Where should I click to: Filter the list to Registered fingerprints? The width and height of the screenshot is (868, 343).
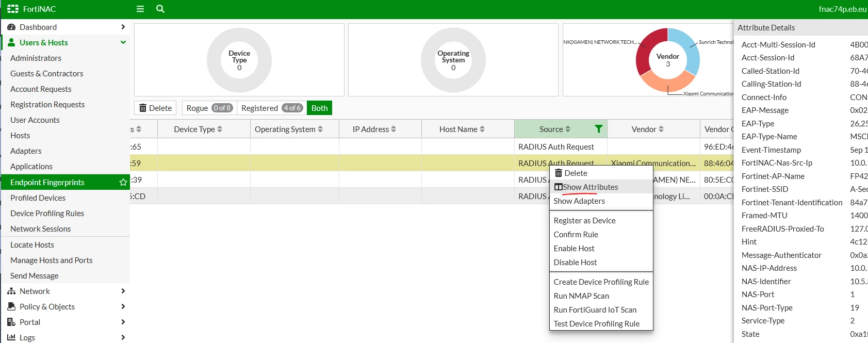tap(272, 108)
